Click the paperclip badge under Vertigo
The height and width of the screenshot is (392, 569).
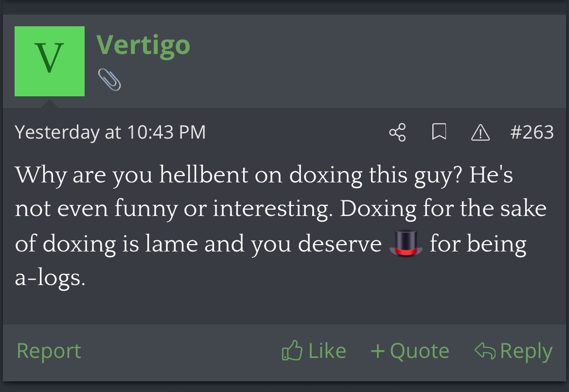point(109,79)
